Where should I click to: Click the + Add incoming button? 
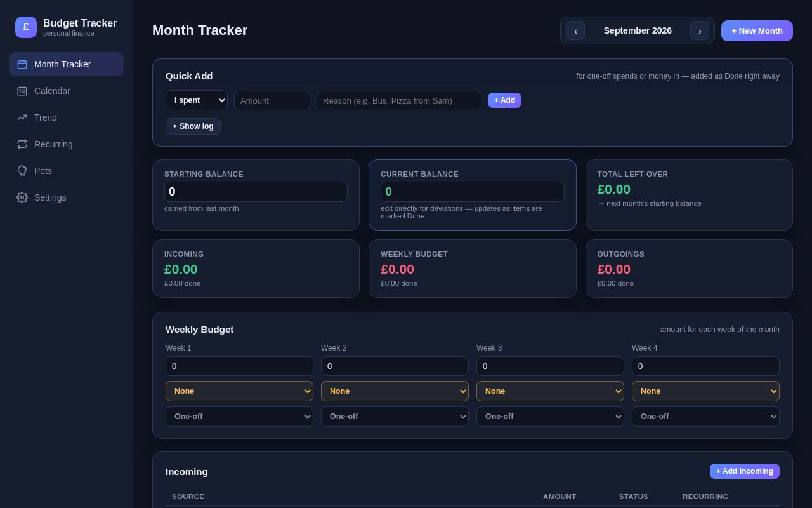(745, 471)
